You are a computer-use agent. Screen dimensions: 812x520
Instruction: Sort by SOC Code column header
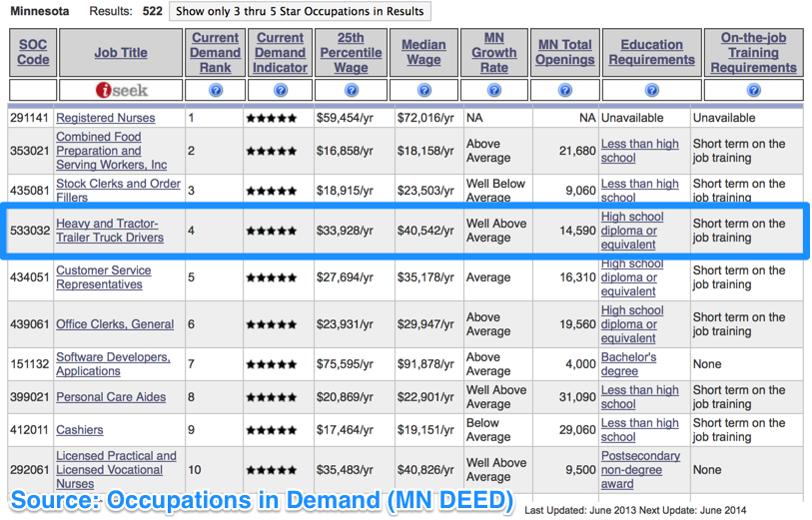coord(33,52)
